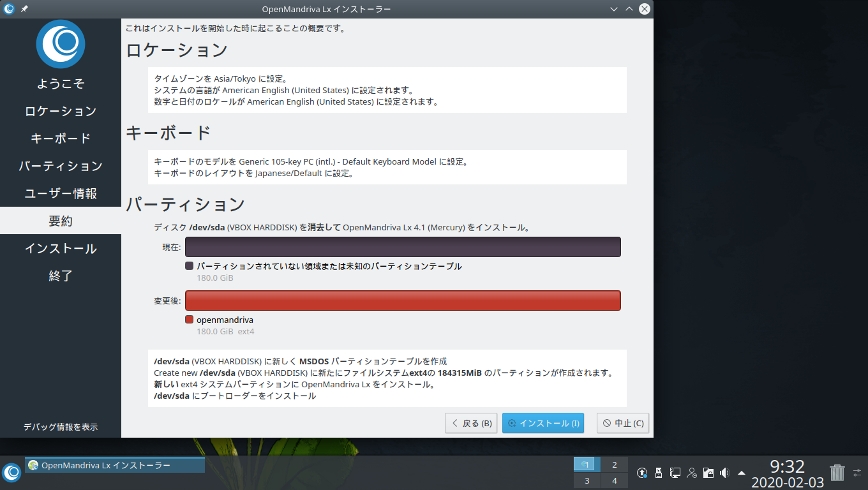868x490 pixels.
Task: Click the Japanese/Default keyboard layout line
Action: [x=253, y=174]
